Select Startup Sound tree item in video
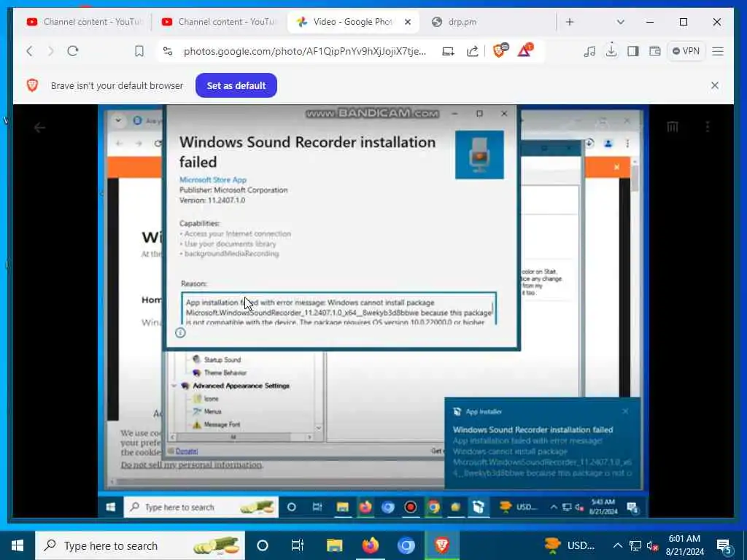747x560 pixels. click(222, 359)
